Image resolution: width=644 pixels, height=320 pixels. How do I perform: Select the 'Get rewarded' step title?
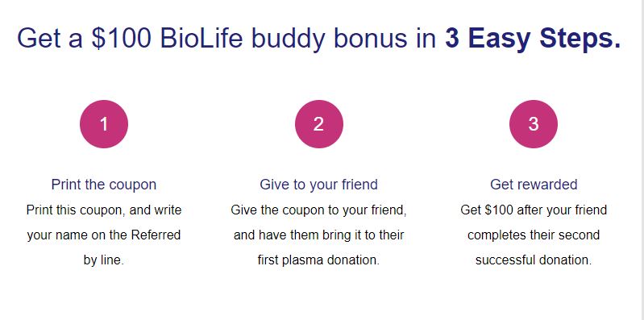[534, 185]
